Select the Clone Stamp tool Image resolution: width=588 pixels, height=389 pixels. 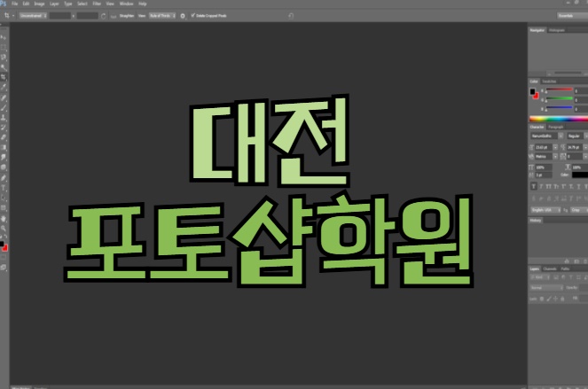coord(4,118)
